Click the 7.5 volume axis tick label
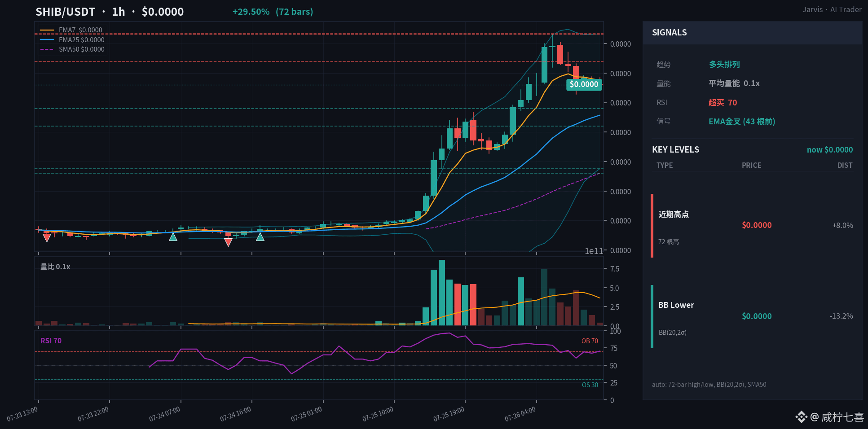Viewport: 868px width, 429px height. (614, 269)
